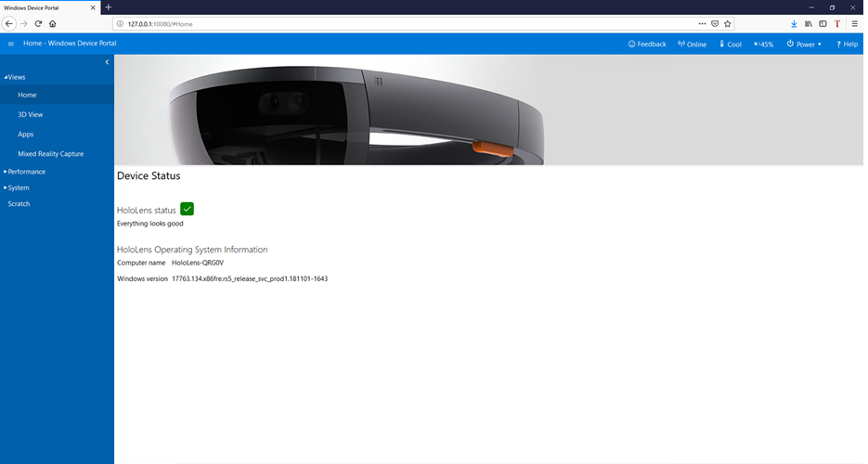Go forward using the browser forward arrow
The height and width of the screenshot is (464, 868).
pos(23,24)
